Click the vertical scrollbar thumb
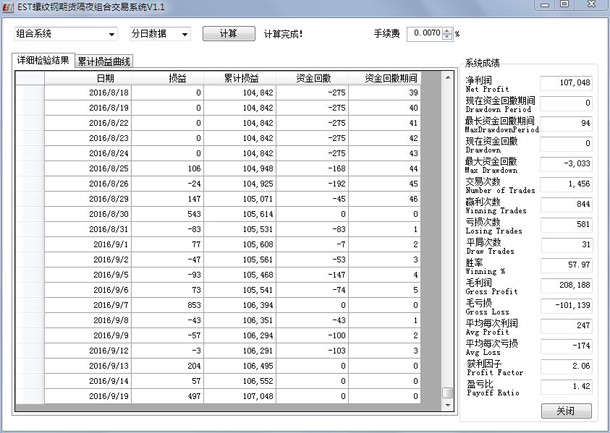The height and width of the screenshot is (433, 610). [447, 393]
